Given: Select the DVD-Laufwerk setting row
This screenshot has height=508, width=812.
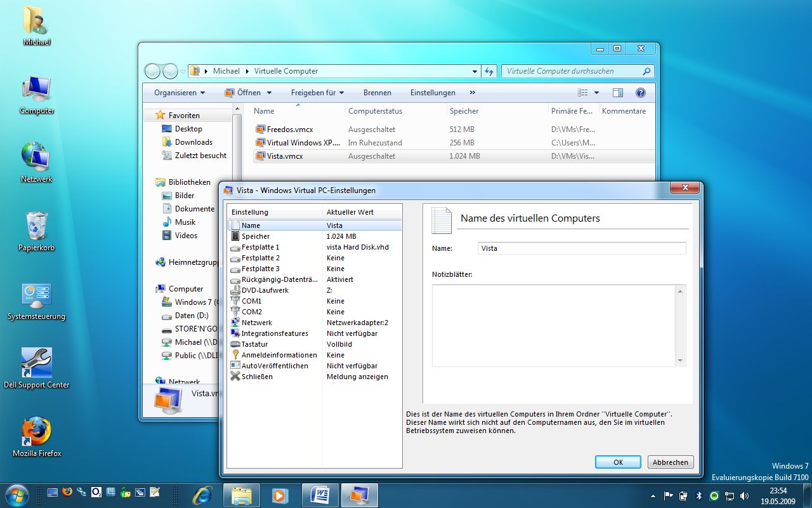Looking at the screenshot, I should pyautogui.click(x=265, y=290).
